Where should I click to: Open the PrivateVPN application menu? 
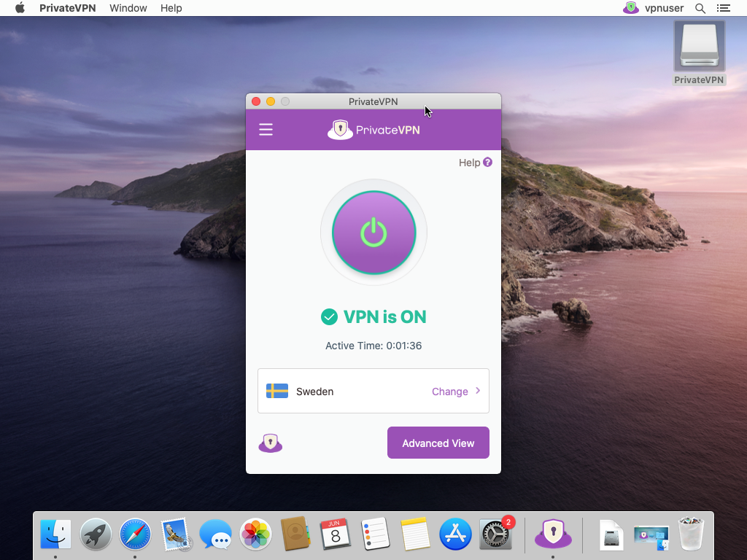pos(70,8)
